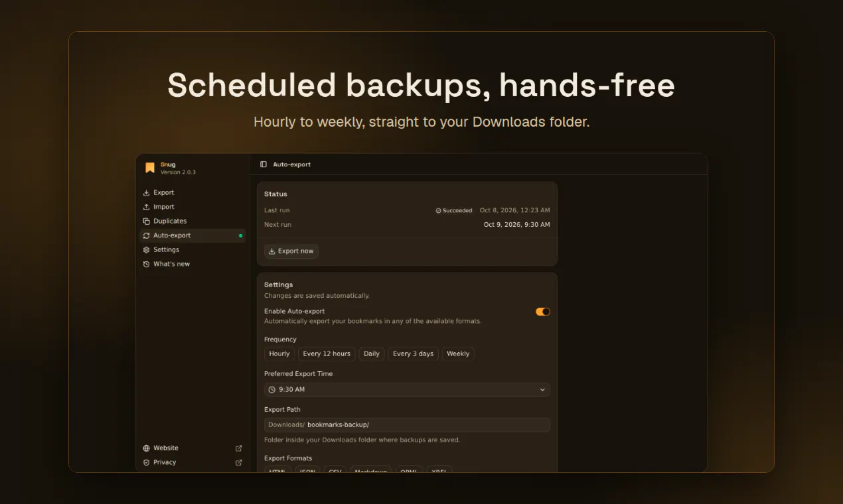
Task: Click the bookmarks-backup/ export path field
Action: 407,424
